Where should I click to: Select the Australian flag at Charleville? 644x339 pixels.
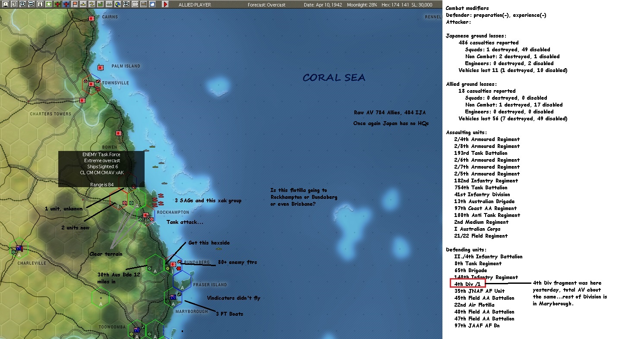click(x=19, y=248)
